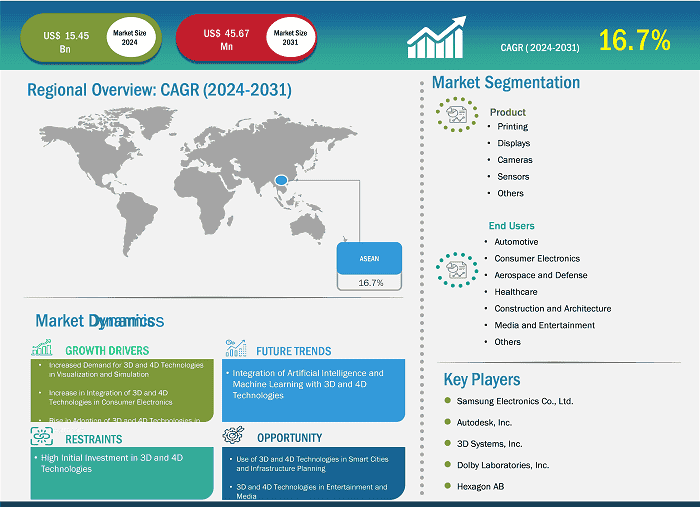Click the Artificial Intelligence and Machine Learning bullet

click(x=308, y=384)
